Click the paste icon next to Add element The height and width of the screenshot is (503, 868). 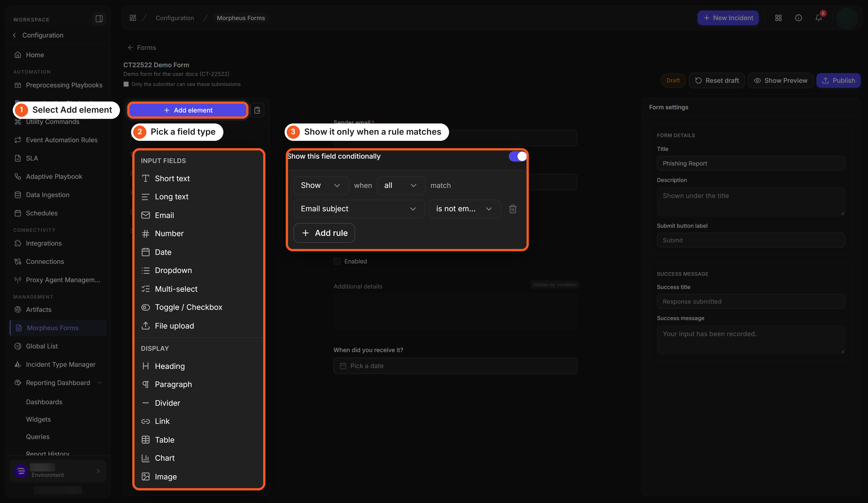click(257, 110)
